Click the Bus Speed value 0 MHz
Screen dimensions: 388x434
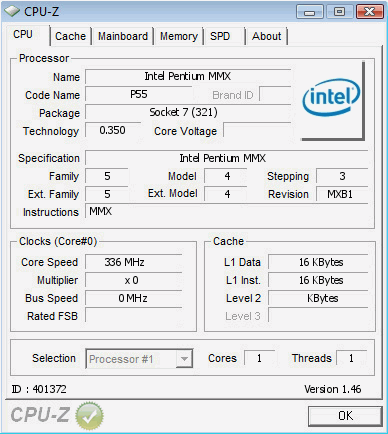(133, 298)
